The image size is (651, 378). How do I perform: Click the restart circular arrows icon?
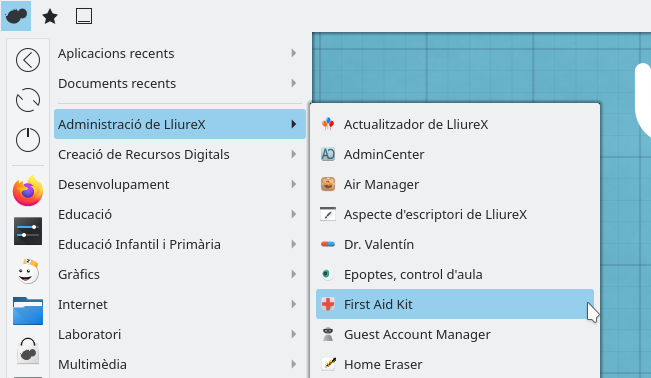tap(28, 100)
